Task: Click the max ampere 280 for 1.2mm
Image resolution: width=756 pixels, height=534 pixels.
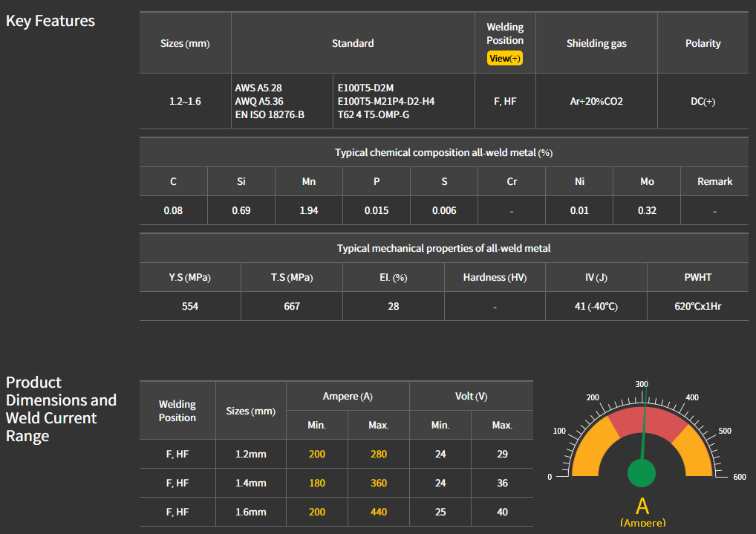Action: click(379, 454)
